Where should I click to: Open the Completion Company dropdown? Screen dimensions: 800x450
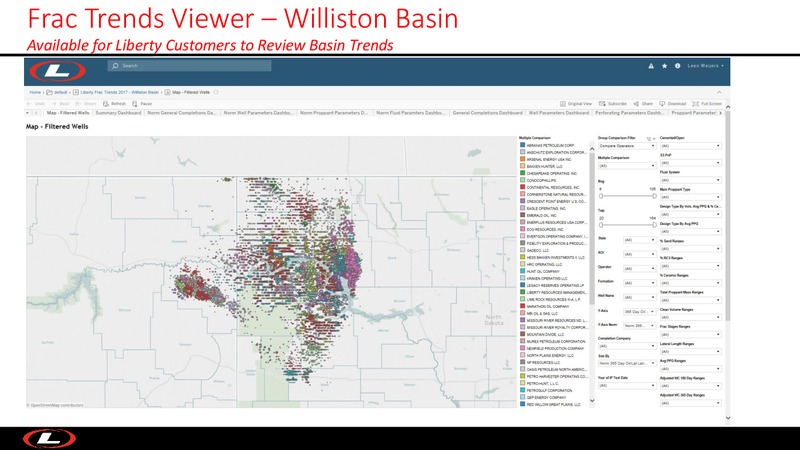tap(627, 346)
